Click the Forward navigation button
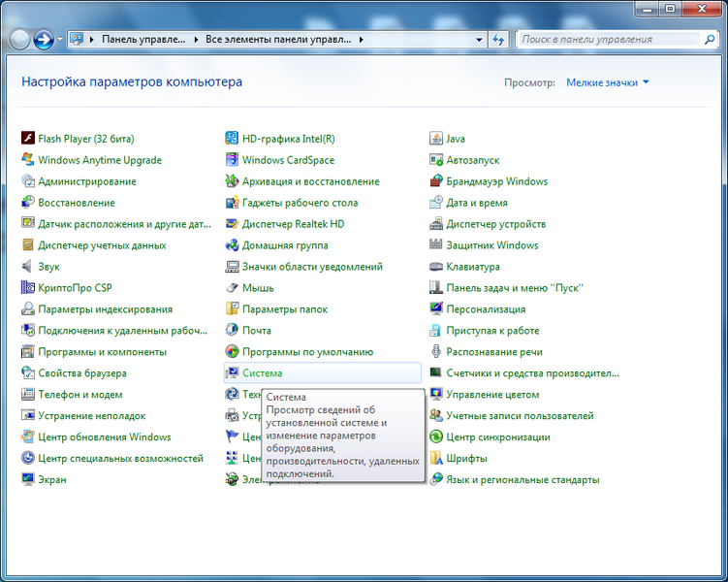This screenshot has width=728, height=582. 44,40
